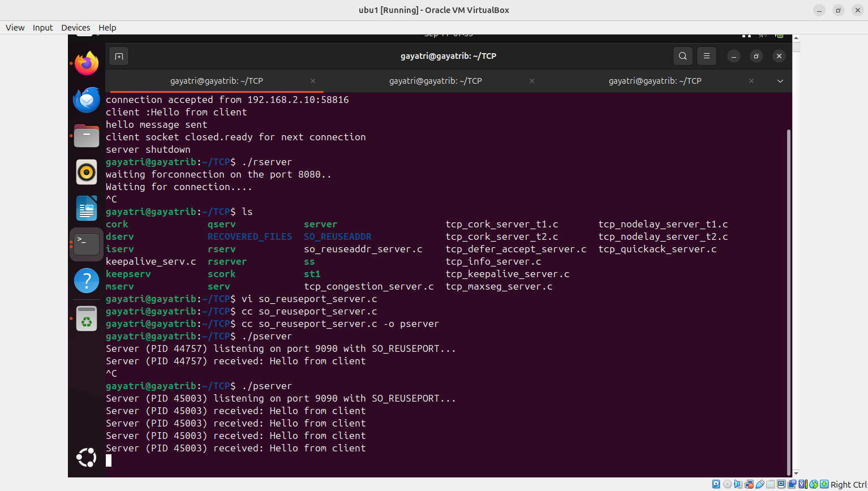Image resolution: width=868 pixels, height=491 pixels.
Task: Click the new tab button in terminal
Action: (x=119, y=56)
